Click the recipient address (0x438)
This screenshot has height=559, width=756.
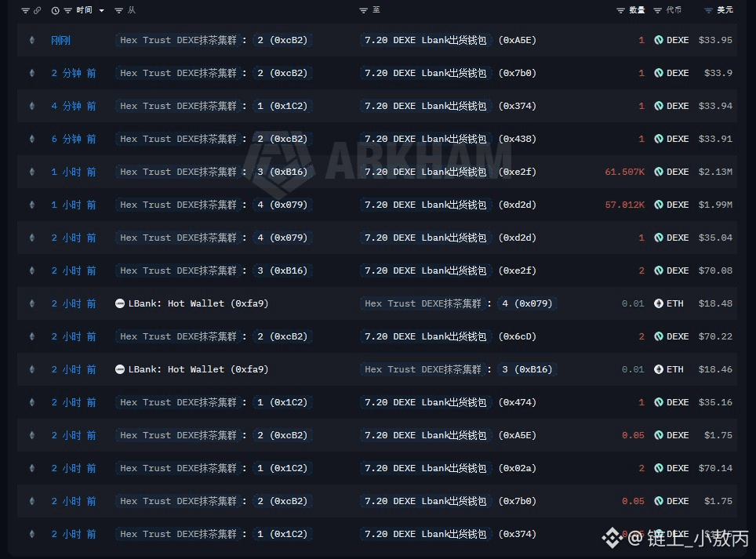(518, 140)
